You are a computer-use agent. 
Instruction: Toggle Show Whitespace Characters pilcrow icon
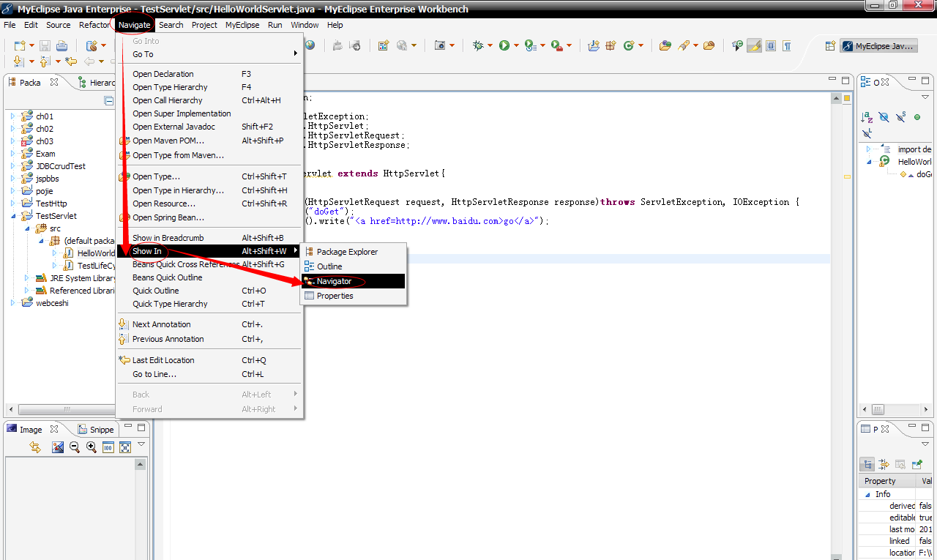point(787,45)
